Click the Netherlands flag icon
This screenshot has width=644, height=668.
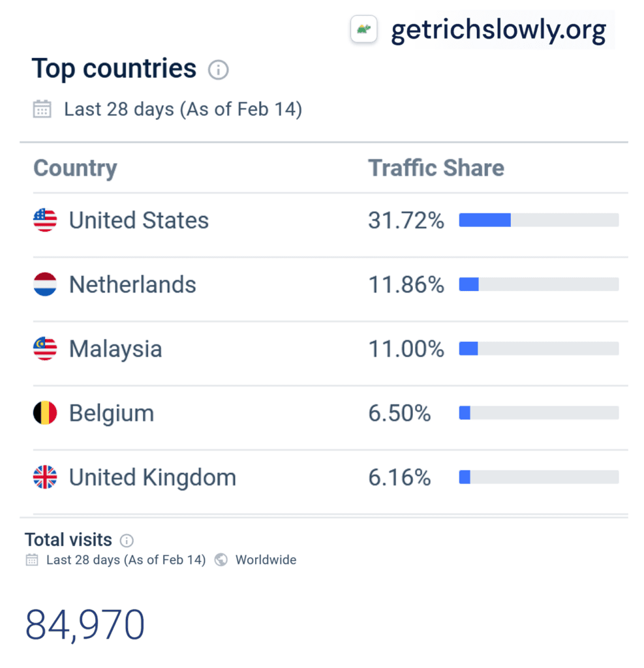(x=45, y=284)
